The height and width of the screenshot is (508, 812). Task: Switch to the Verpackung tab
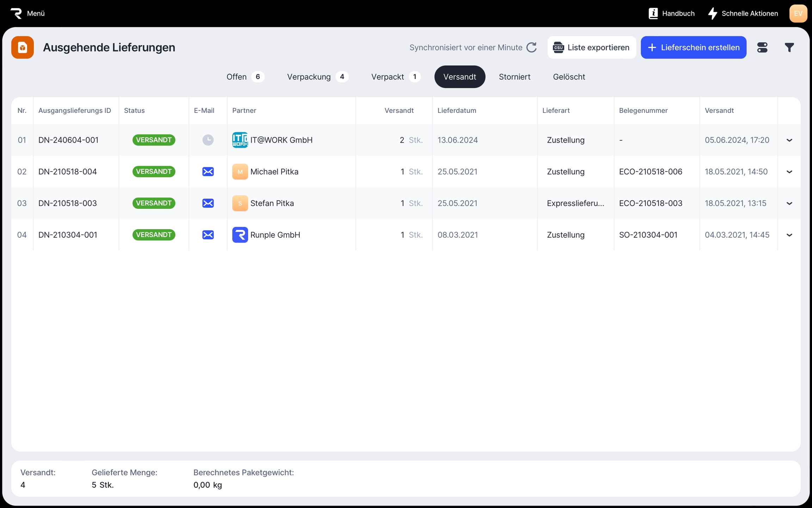click(x=317, y=77)
